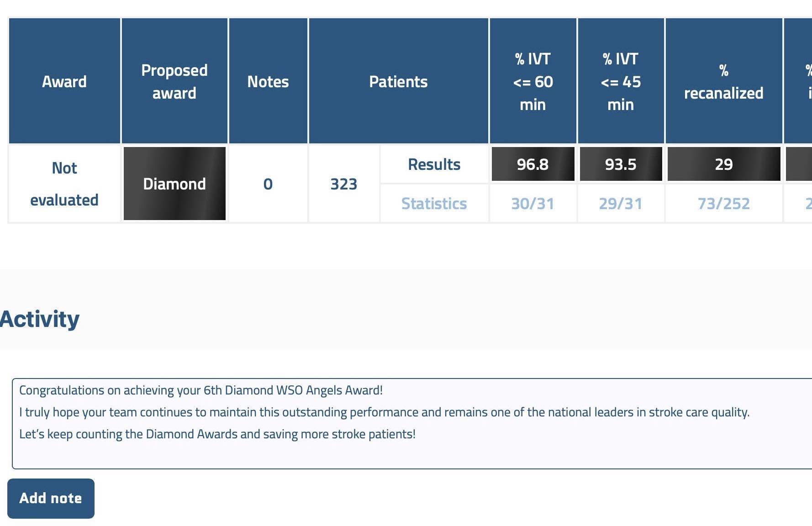Click the 30/31 statistics value

533,203
